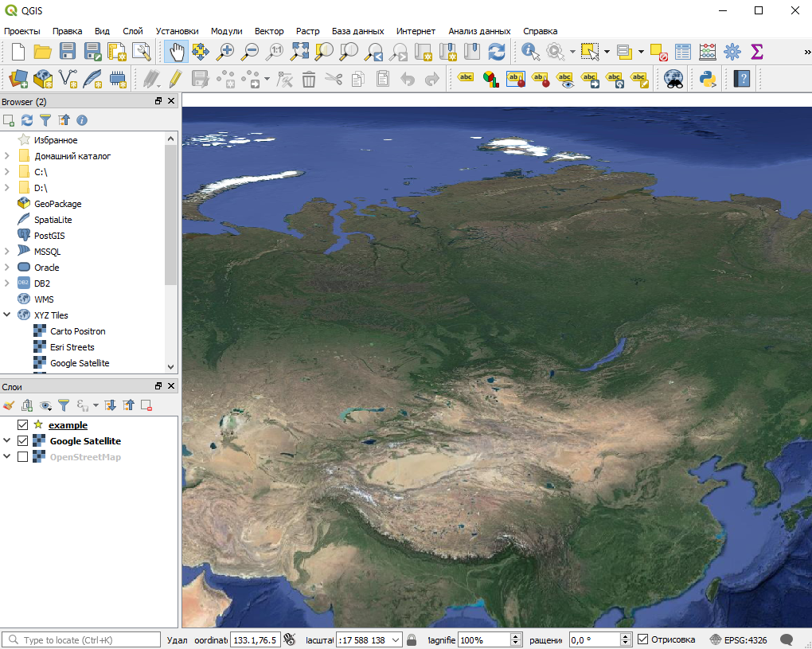
Task: Open the Растр menu
Action: (307, 31)
